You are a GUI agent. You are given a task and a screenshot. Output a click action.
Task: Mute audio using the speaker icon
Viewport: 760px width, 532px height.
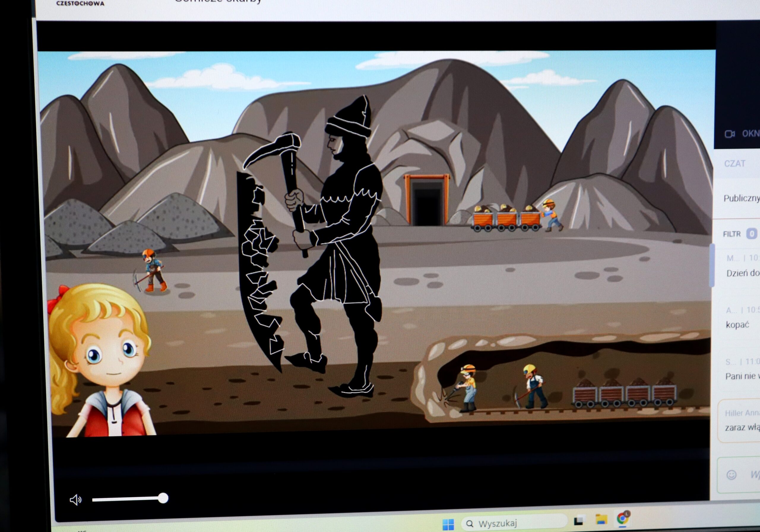click(x=75, y=500)
